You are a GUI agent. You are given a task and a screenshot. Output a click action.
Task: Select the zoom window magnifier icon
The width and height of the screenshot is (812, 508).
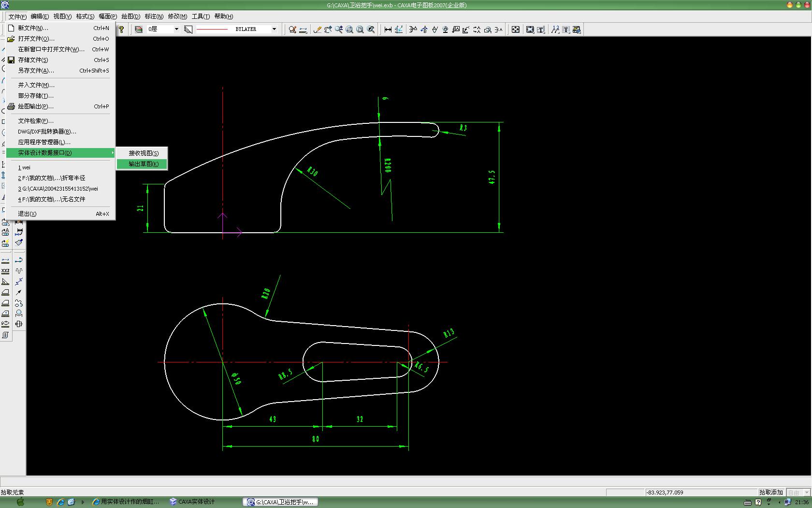tap(349, 30)
